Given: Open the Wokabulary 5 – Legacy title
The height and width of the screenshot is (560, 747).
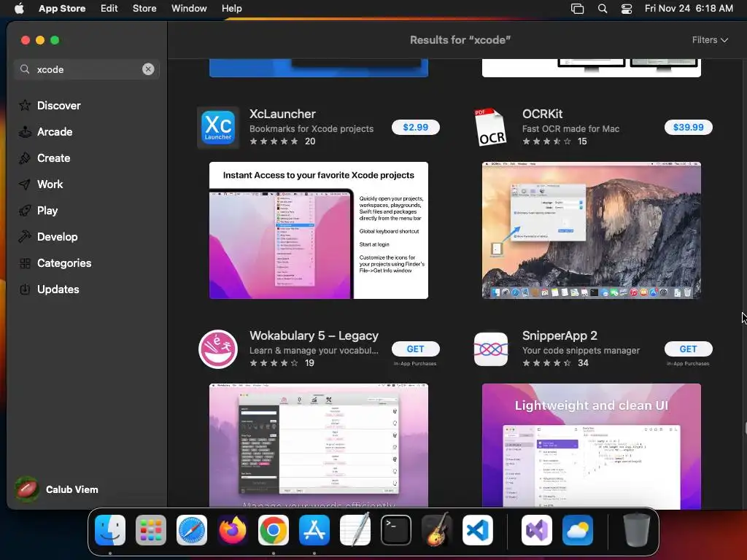Looking at the screenshot, I should [314, 335].
